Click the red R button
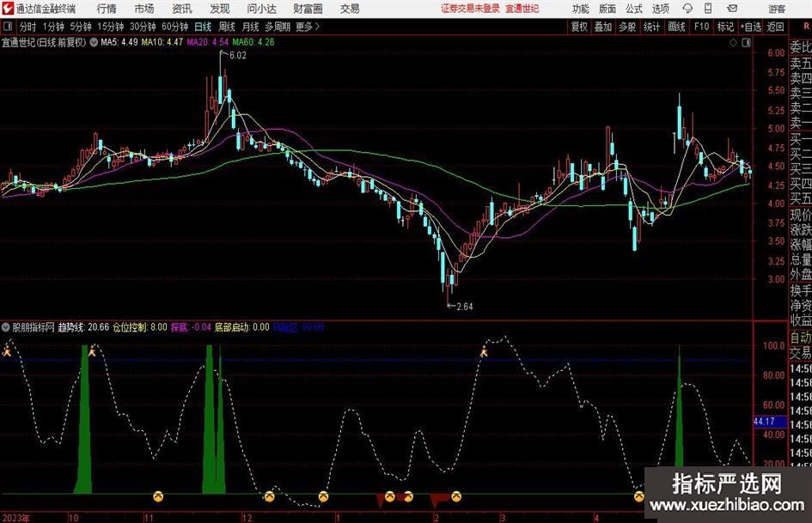Viewport: 812px width, 523px height. tap(806, 27)
